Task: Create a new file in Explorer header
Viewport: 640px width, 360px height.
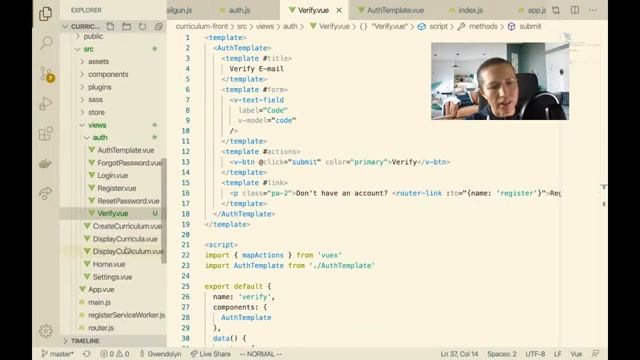Action: (110, 27)
